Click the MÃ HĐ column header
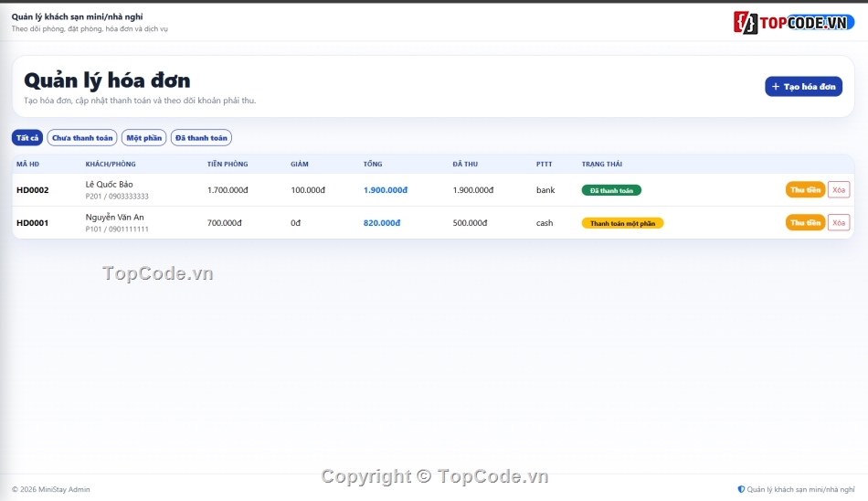 coord(27,164)
